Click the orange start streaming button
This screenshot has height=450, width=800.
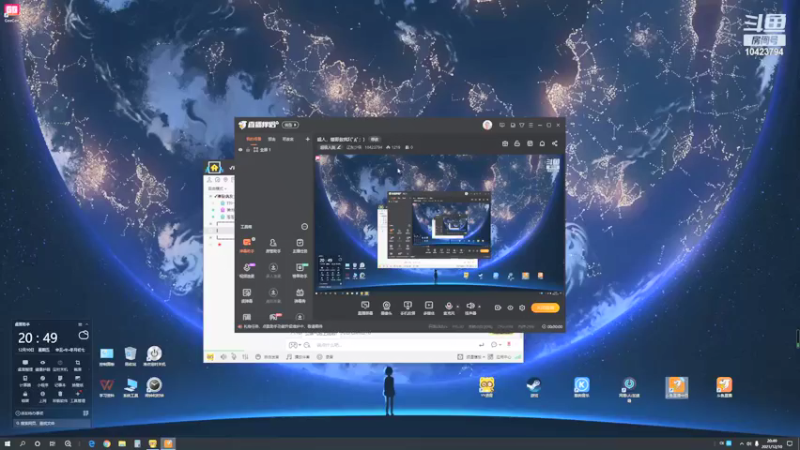tap(545, 308)
